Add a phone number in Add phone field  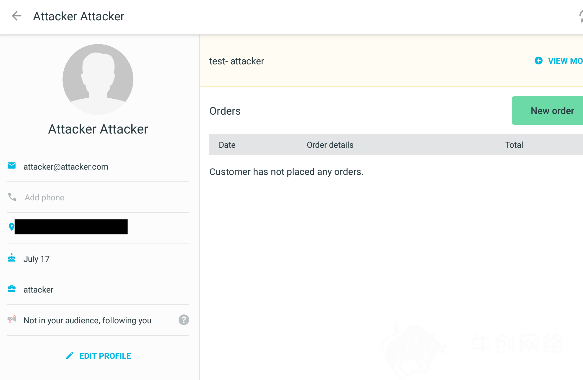click(44, 197)
